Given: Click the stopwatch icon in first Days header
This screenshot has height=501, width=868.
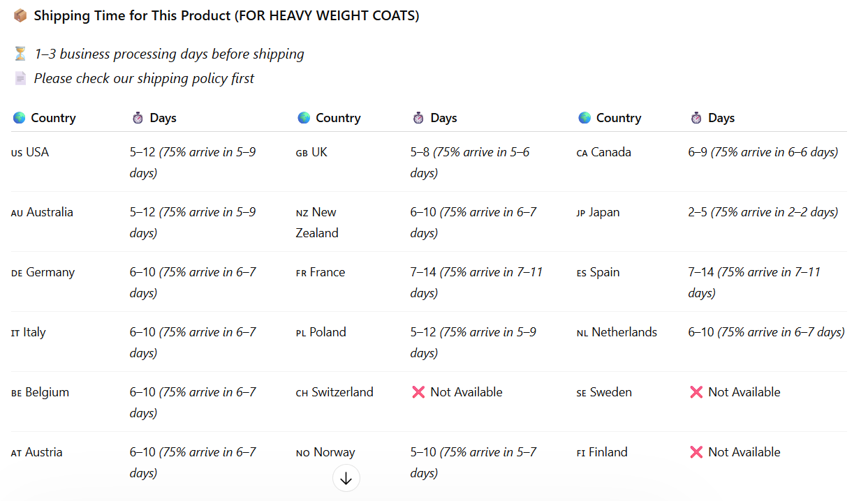Looking at the screenshot, I should coord(138,118).
